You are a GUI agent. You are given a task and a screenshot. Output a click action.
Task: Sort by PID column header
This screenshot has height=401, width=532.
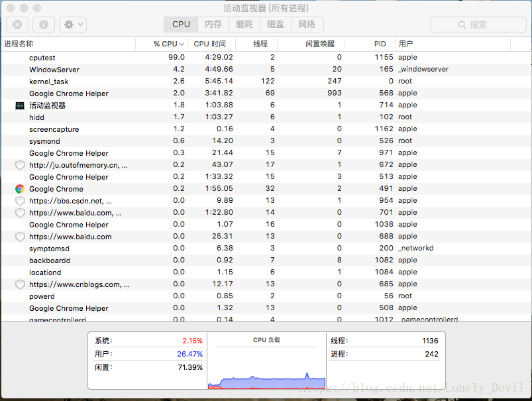tap(370, 44)
